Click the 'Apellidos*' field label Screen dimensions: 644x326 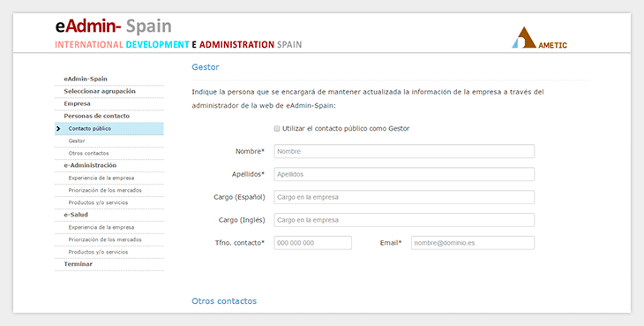(248, 174)
